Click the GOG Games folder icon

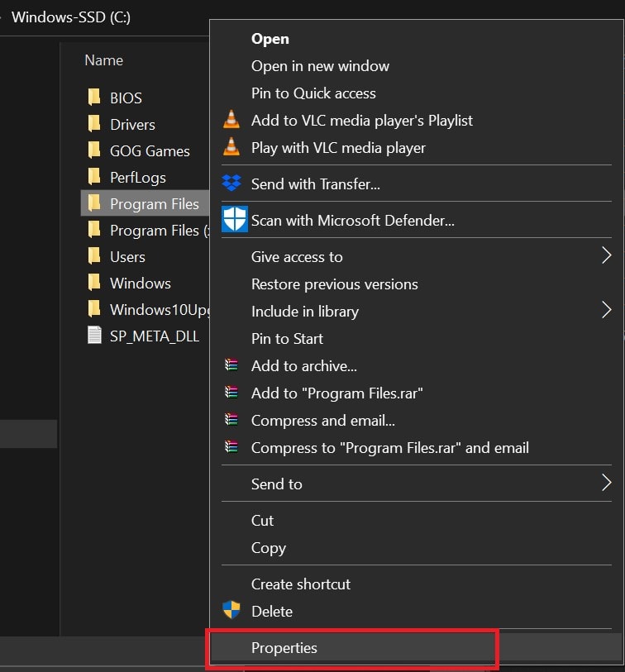click(94, 150)
